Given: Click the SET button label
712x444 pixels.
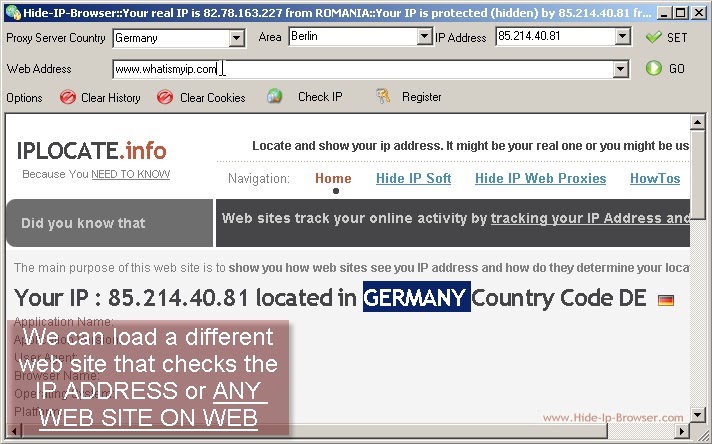Looking at the screenshot, I should 677,38.
